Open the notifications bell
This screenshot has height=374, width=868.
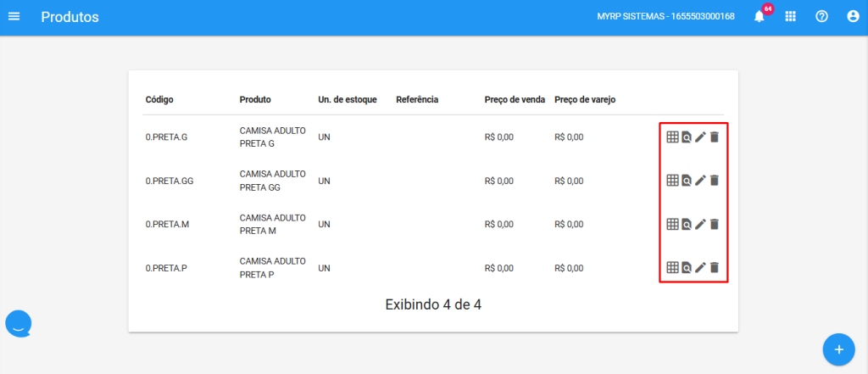click(x=759, y=17)
